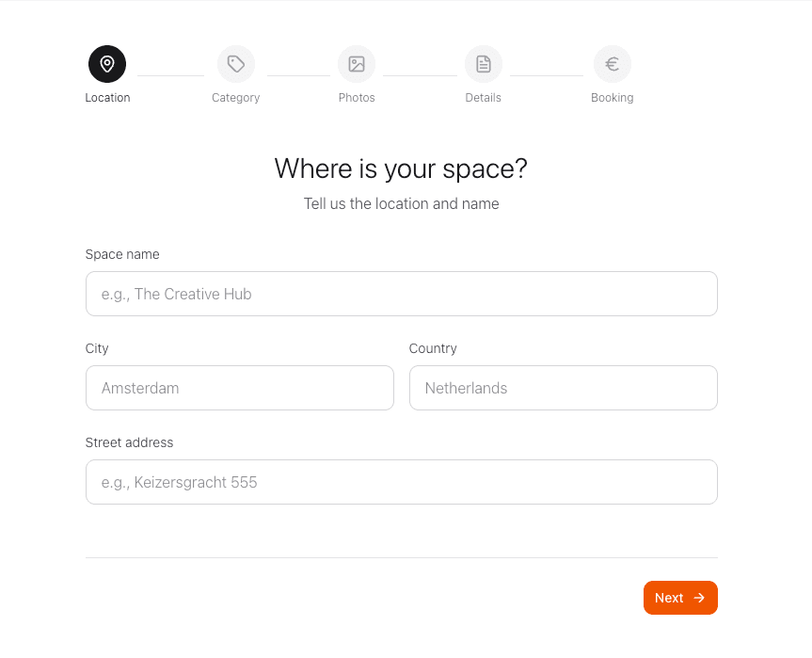Select the City field showing Amsterdam placeholder

(239, 388)
